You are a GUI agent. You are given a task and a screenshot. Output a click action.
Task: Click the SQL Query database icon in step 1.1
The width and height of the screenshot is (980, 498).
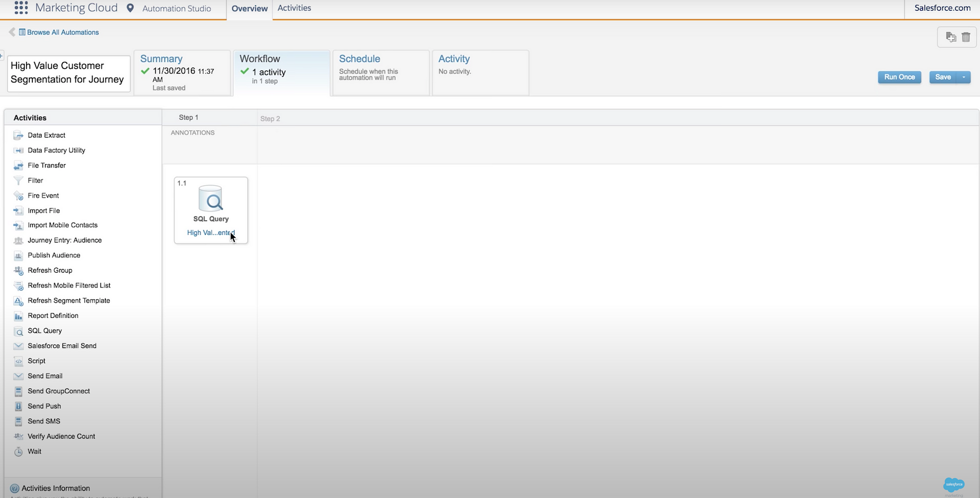[211, 198]
